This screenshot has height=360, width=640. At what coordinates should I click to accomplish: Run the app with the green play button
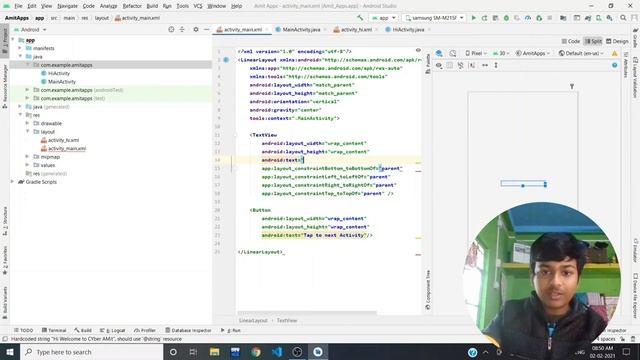pos(473,18)
